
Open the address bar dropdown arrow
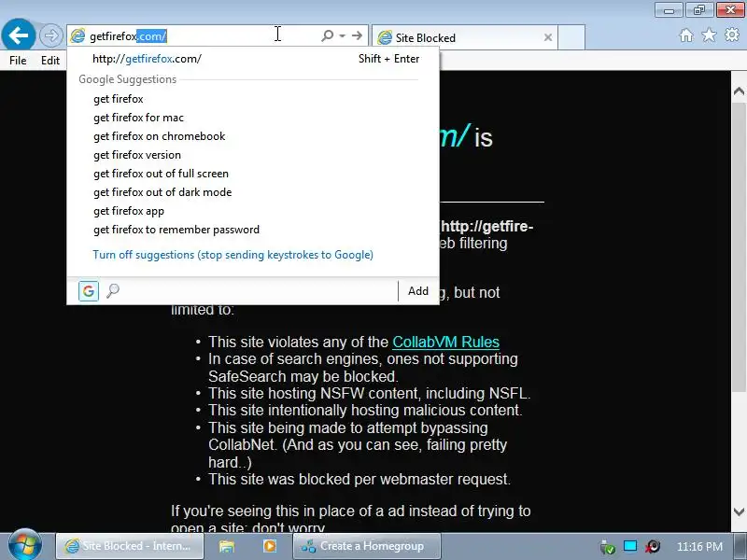(x=342, y=35)
